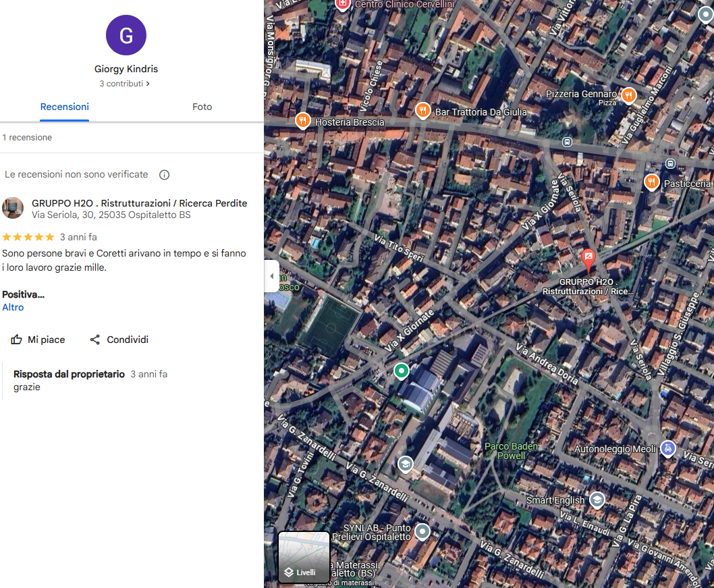The image size is (714, 588).
Task: Click the 'Via Tito Speri' street label
Action: click(399, 248)
